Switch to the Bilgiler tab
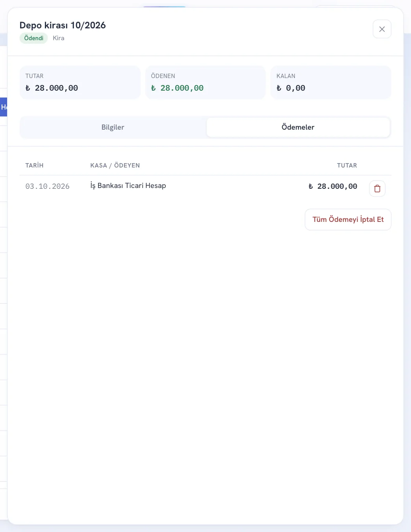The width and height of the screenshot is (411, 532). pyautogui.click(x=113, y=127)
